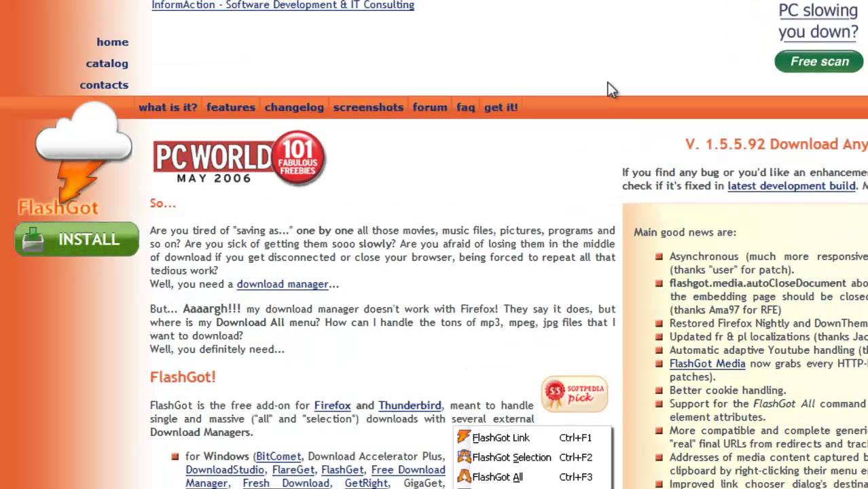
Task: Open the forum tab
Action: tap(430, 107)
